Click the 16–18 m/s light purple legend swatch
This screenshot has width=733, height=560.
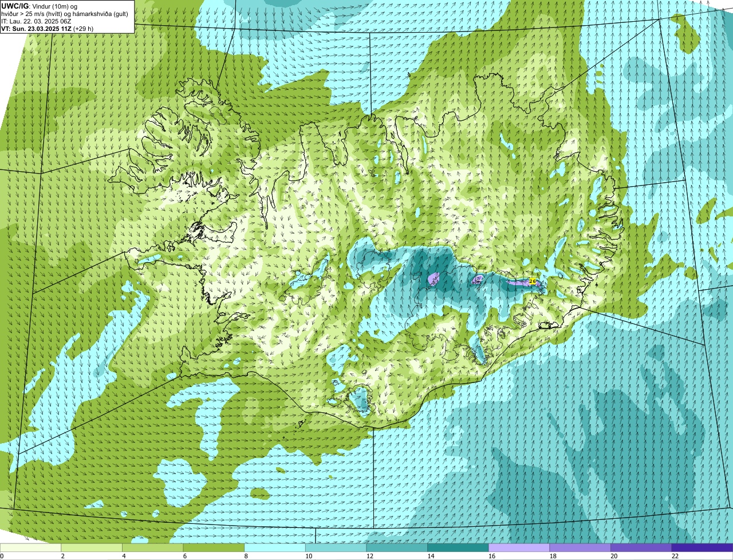[x=519, y=548]
